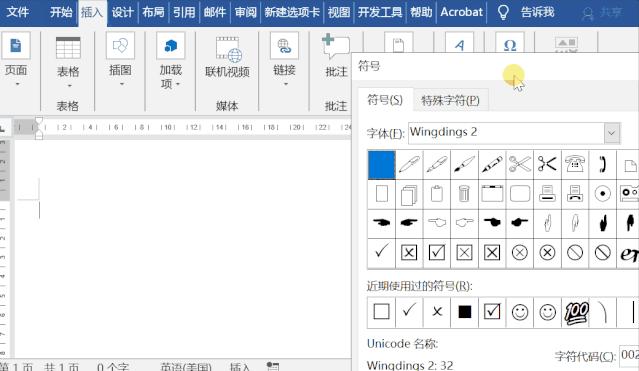Click the 字符代码(C) code field
The image size is (639, 371).
(629, 356)
